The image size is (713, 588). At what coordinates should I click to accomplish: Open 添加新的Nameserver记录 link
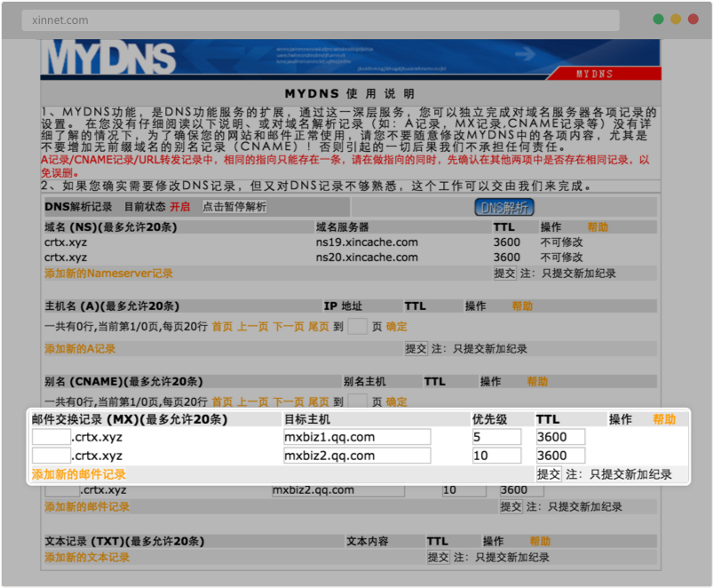(108, 274)
